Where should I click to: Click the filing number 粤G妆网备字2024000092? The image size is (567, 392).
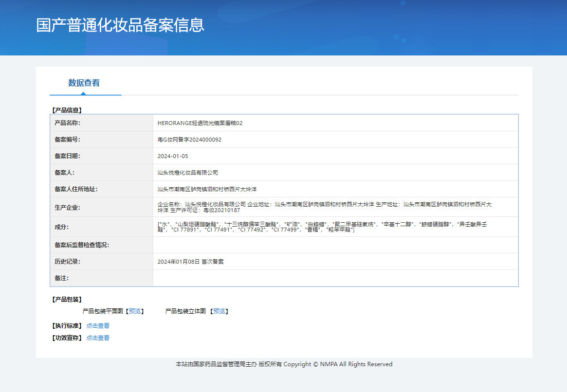coord(189,140)
